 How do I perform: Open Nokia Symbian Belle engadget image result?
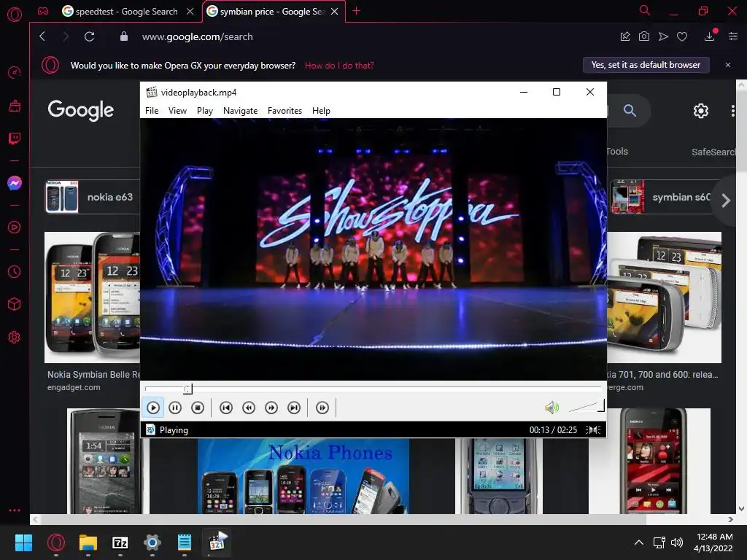[93, 297]
